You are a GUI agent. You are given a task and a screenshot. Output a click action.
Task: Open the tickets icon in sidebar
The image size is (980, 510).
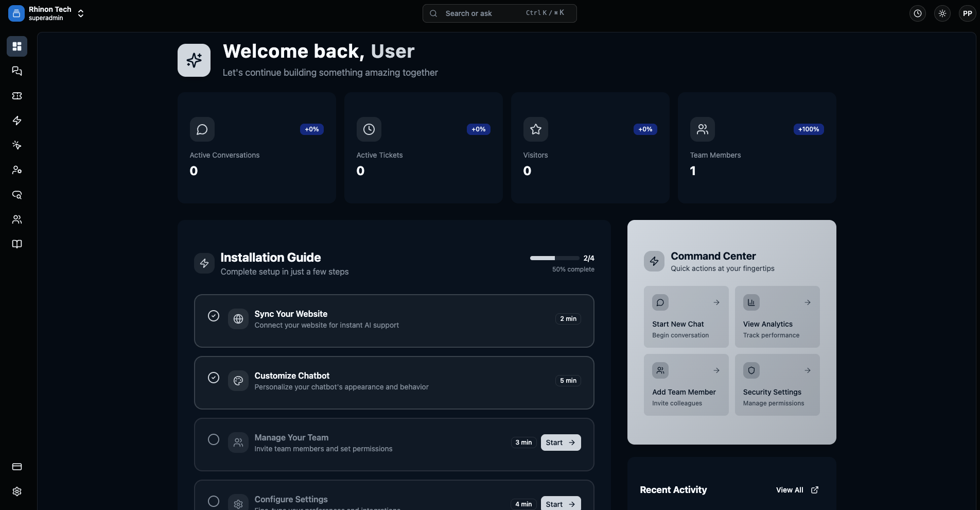click(x=17, y=96)
